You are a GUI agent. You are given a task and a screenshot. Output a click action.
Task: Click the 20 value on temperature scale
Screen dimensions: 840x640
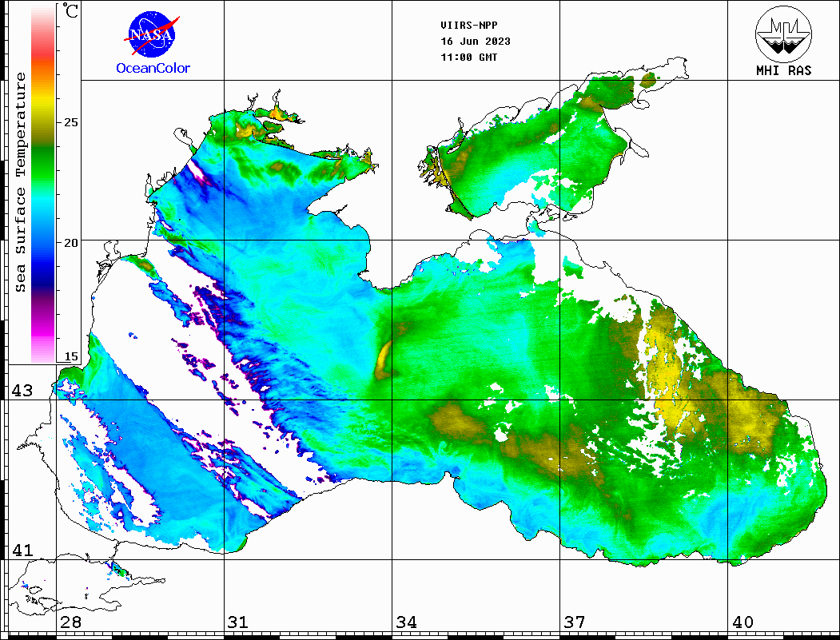pos(70,243)
